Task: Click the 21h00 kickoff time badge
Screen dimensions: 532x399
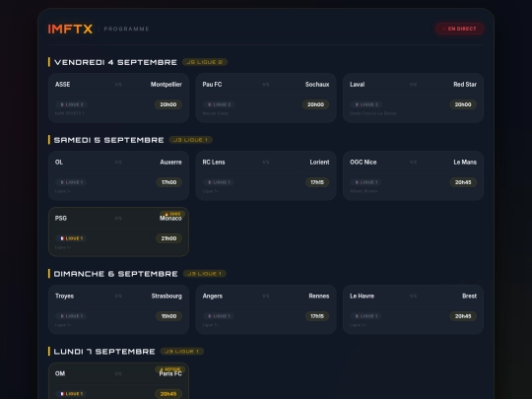Action: click(168, 238)
